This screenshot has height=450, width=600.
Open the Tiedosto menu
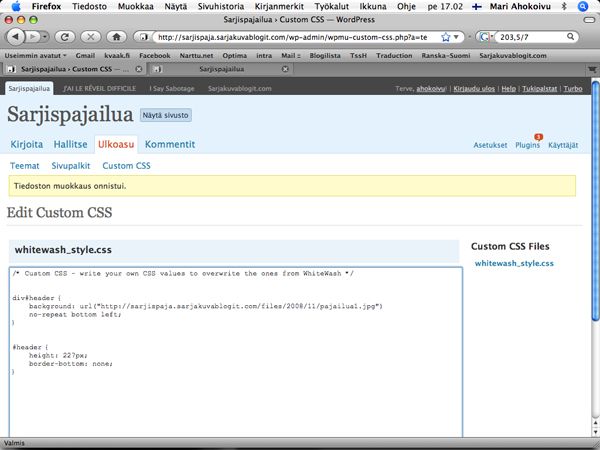[x=89, y=7]
